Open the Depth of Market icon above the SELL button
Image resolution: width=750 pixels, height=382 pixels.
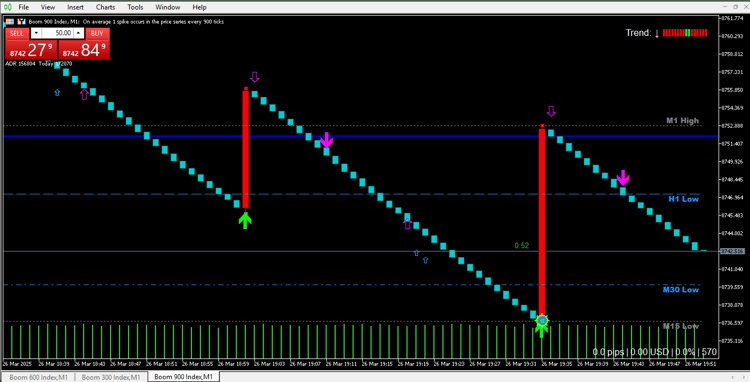pos(21,22)
